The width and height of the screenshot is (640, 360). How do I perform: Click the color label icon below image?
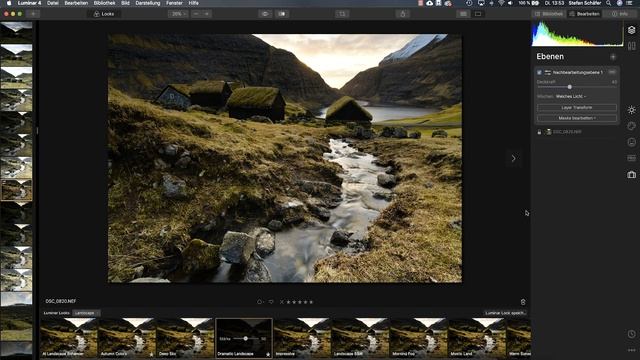coord(260,302)
